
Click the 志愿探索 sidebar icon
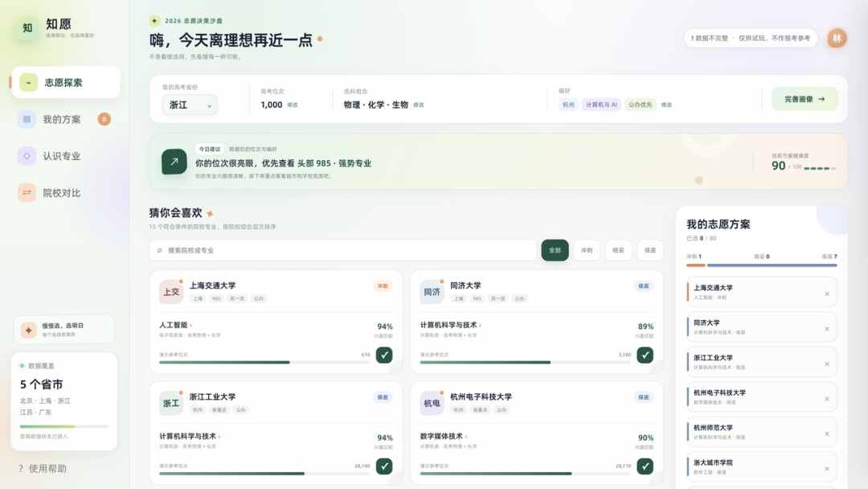[28, 83]
